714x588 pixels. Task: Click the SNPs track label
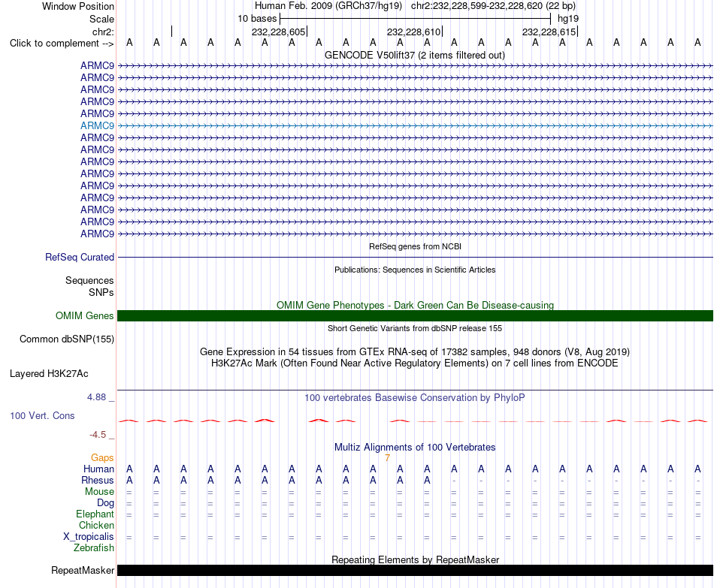pos(101,292)
